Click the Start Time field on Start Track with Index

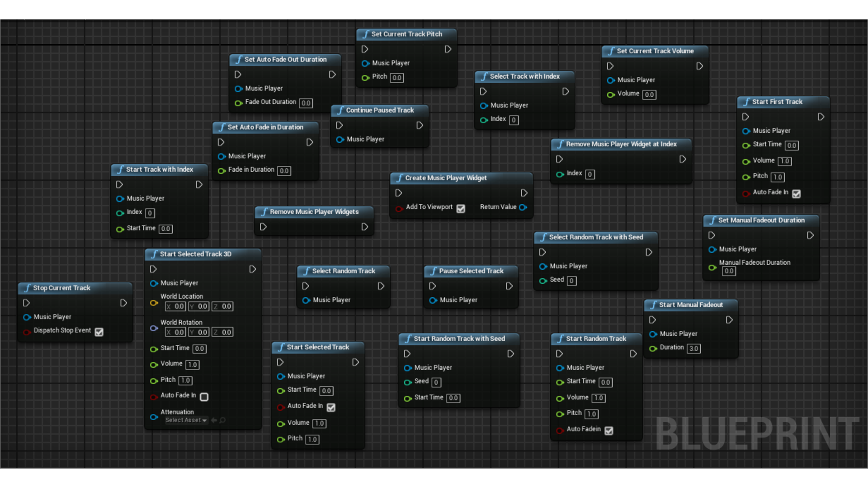(x=165, y=229)
